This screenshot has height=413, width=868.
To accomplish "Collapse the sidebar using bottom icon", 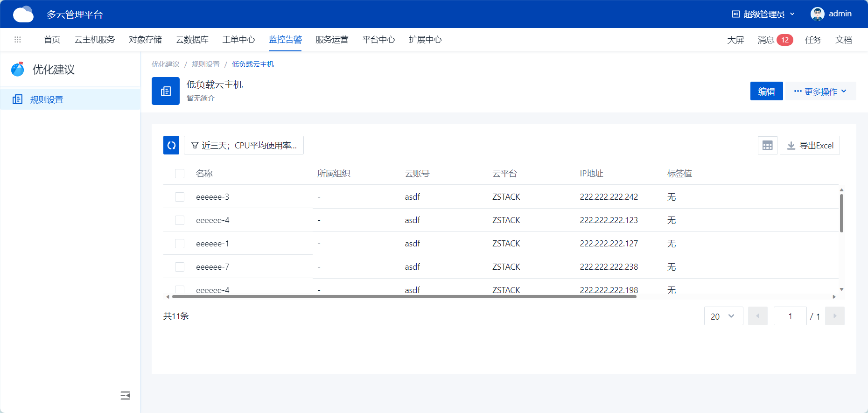I will pyautogui.click(x=125, y=396).
